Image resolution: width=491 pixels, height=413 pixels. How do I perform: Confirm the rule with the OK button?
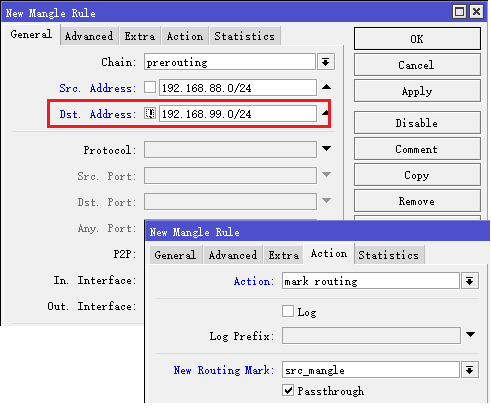click(417, 39)
